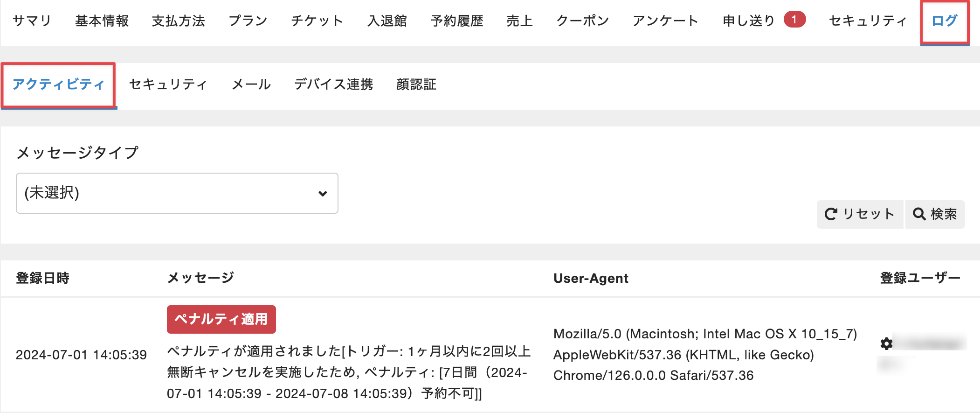980x413 pixels.
Task: Click the dropdown chevron arrow
Action: click(x=323, y=194)
